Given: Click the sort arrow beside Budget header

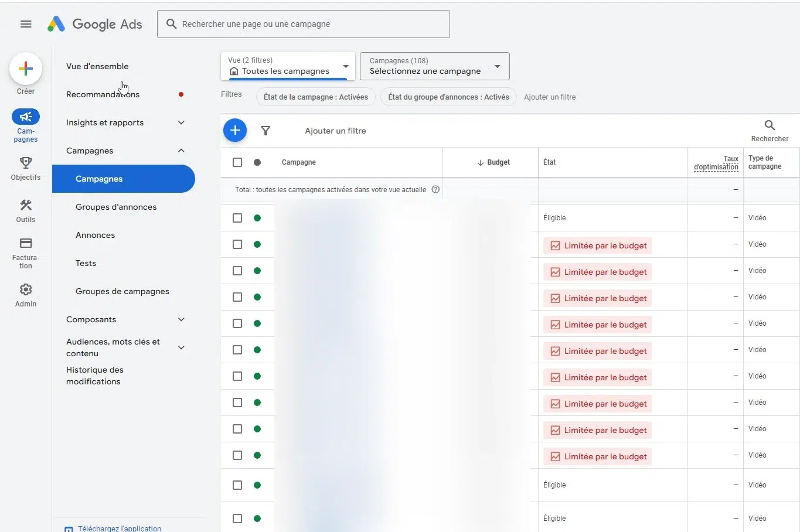Looking at the screenshot, I should point(481,162).
